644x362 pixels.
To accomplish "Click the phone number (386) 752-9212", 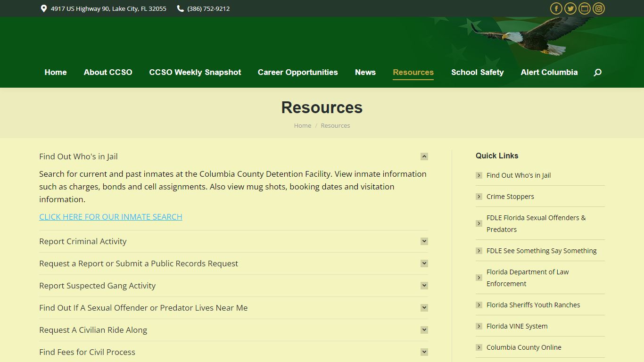I will click(x=208, y=8).
